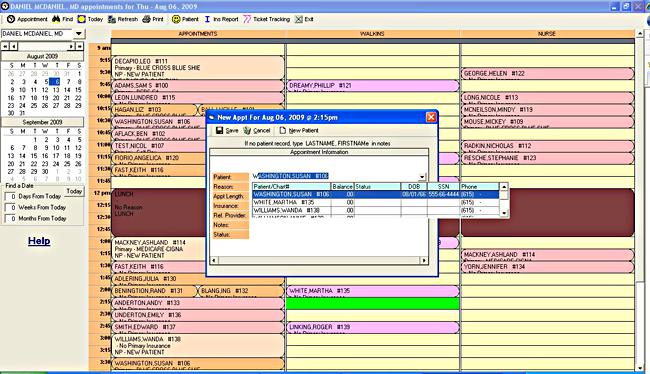
Task: Open MOUSE,MICKEY #109 nurse appointment
Action: tap(547, 122)
